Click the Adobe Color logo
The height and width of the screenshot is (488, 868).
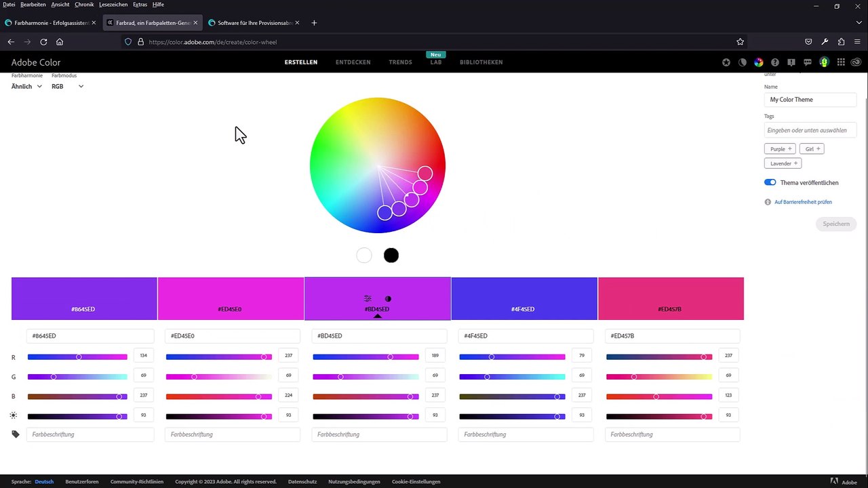(36, 62)
